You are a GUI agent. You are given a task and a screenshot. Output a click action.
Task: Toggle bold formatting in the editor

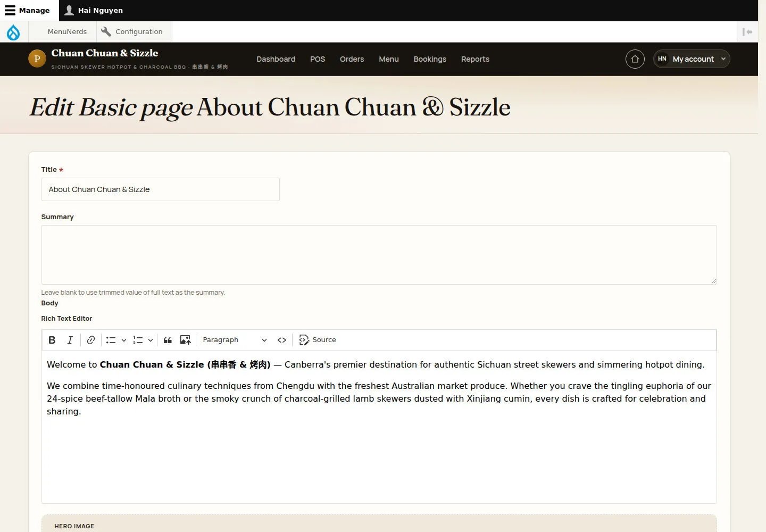tap(52, 340)
